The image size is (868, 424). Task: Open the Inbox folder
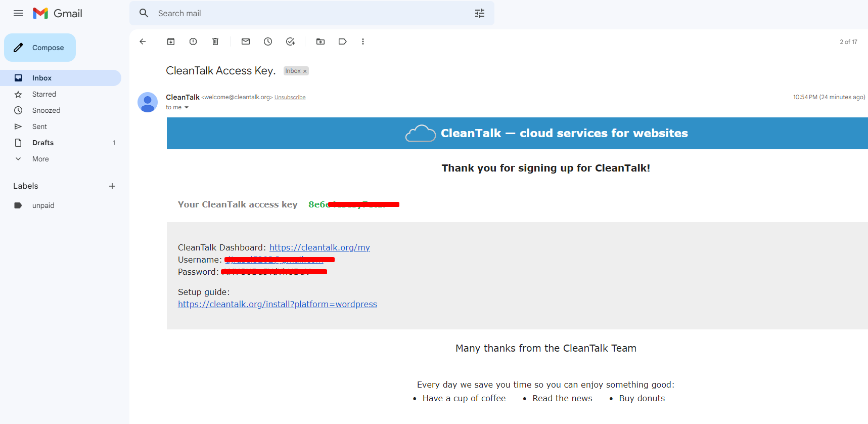(x=61, y=78)
